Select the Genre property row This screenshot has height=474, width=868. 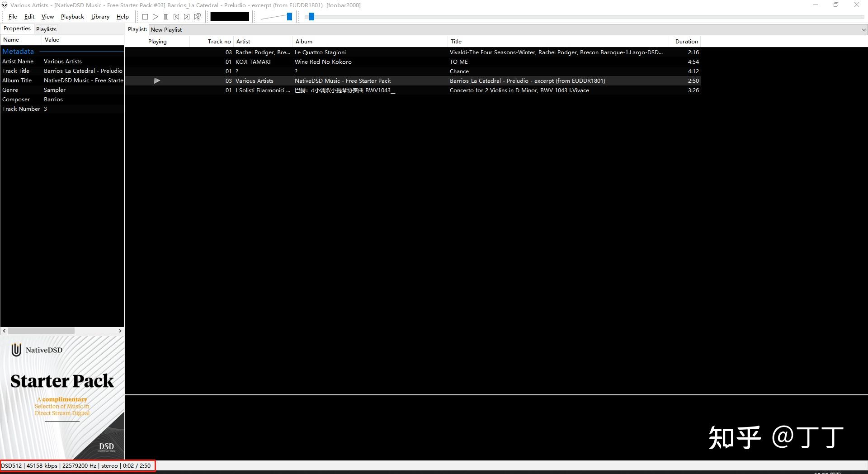[x=62, y=90]
